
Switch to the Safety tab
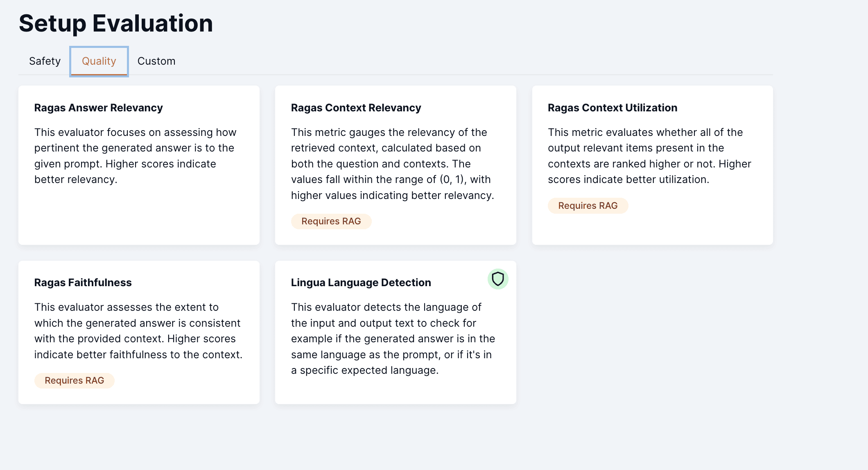[x=45, y=61]
